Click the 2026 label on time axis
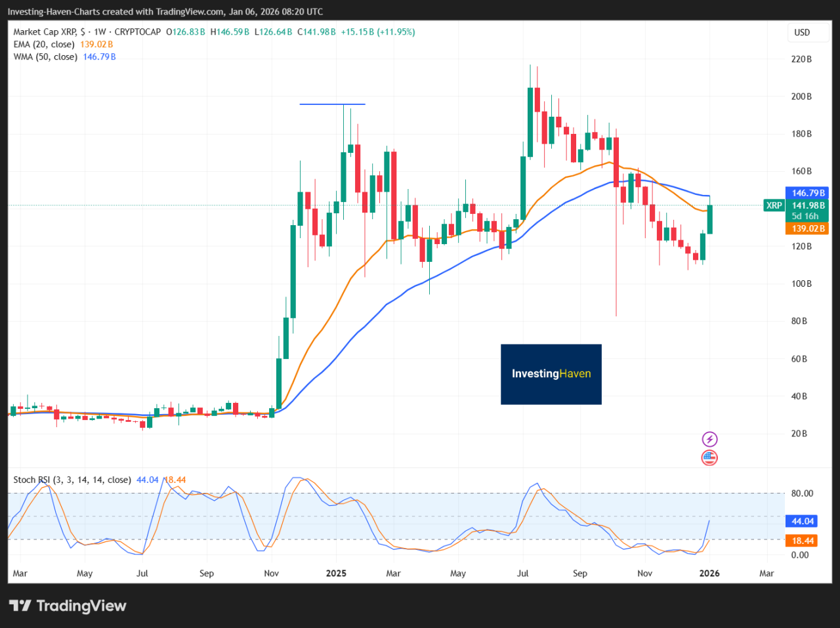Viewport: 840px width, 628px height. (709, 573)
